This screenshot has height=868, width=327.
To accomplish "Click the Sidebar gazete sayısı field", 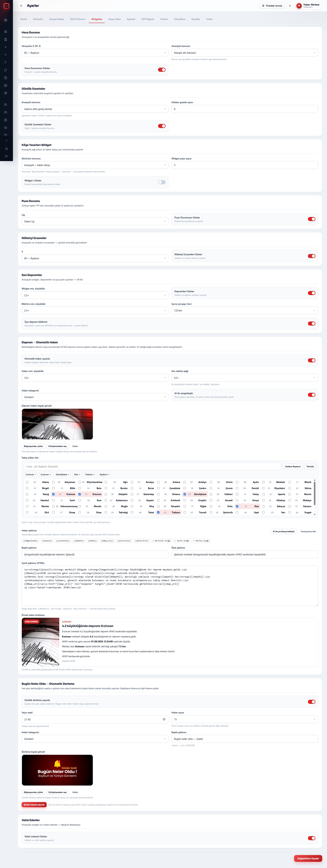I will [245, 109].
